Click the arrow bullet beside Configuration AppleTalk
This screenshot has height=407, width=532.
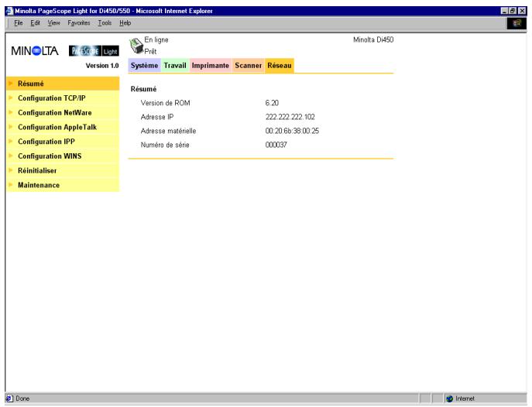coord(11,127)
